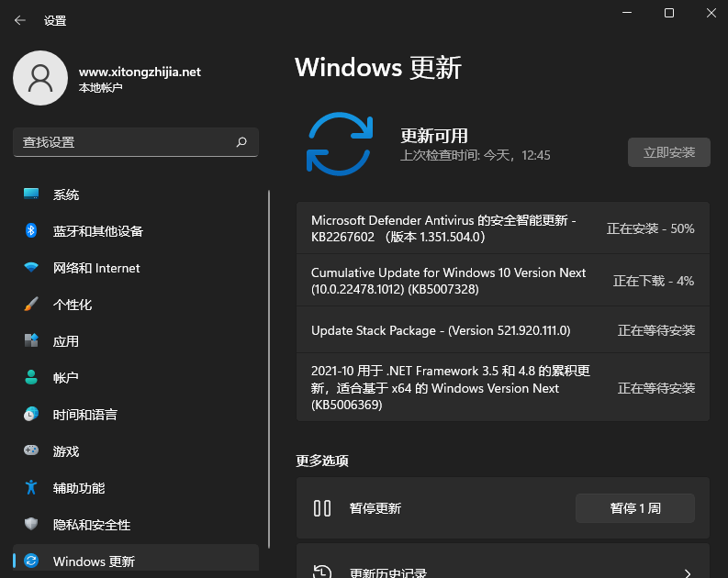Click the 本地帐户 account type label
The image size is (728, 578).
[x=100, y=87]
